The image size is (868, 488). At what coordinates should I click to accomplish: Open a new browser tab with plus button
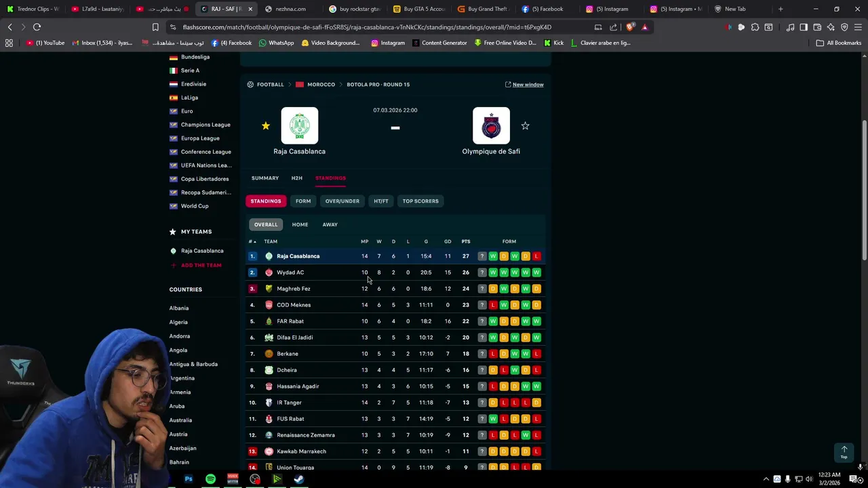(x=781, y=9)
